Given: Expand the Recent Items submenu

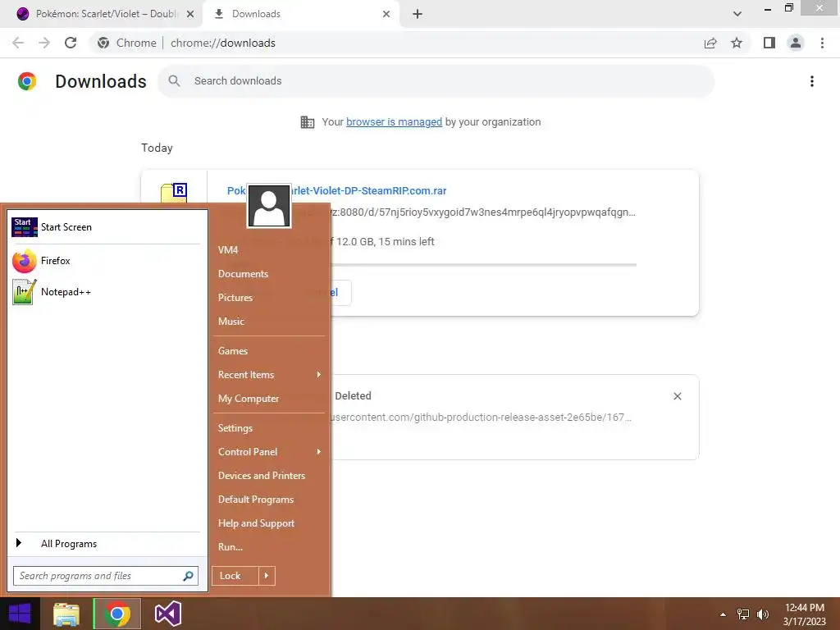Looking at the screenshot, I should click(269, 374).
